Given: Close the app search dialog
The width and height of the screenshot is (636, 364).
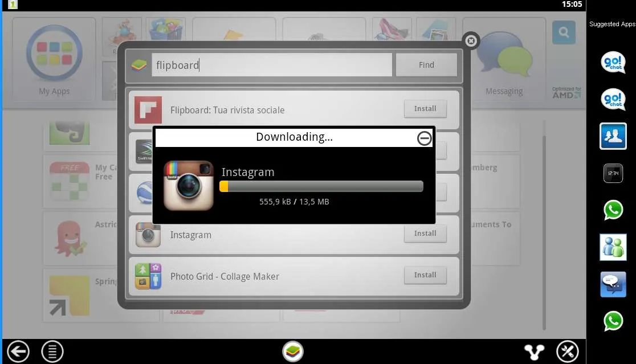Looking at the screenshot, I should click(x=471, y=41).
